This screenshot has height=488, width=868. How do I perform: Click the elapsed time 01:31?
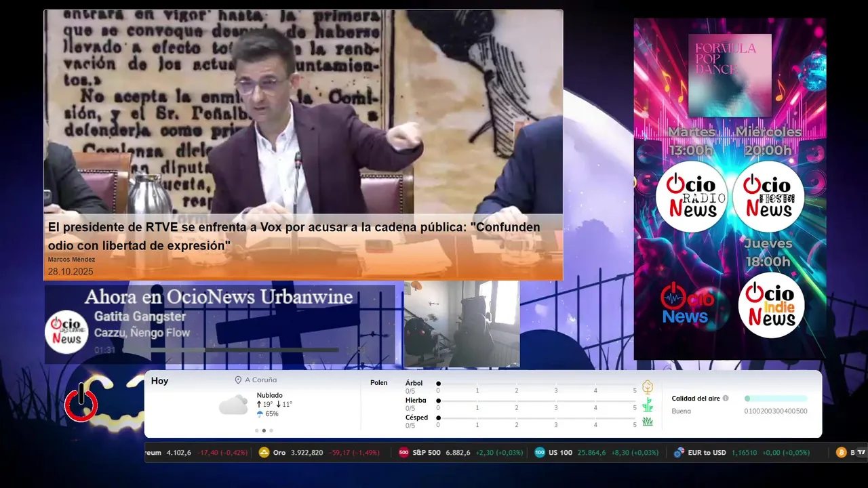coord(104,350)
